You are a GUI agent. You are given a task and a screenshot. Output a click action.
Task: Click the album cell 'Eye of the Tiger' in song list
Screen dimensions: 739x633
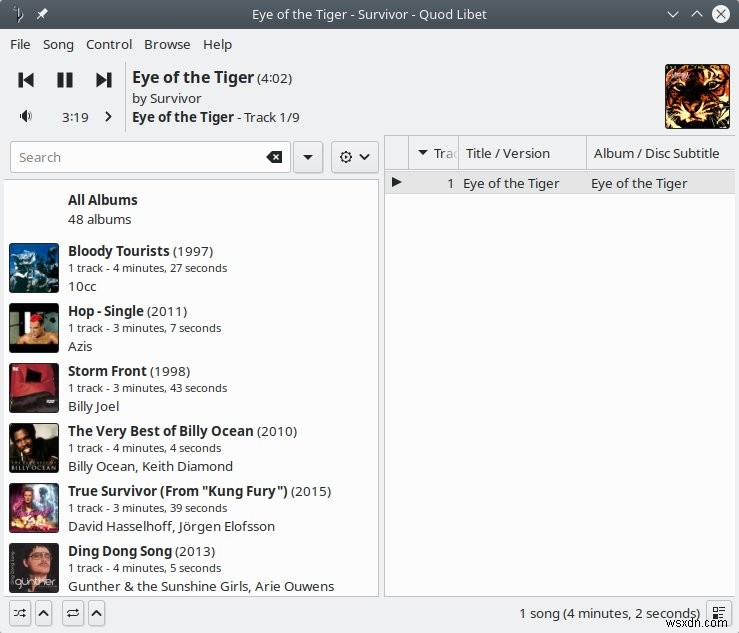pos(639,183)
